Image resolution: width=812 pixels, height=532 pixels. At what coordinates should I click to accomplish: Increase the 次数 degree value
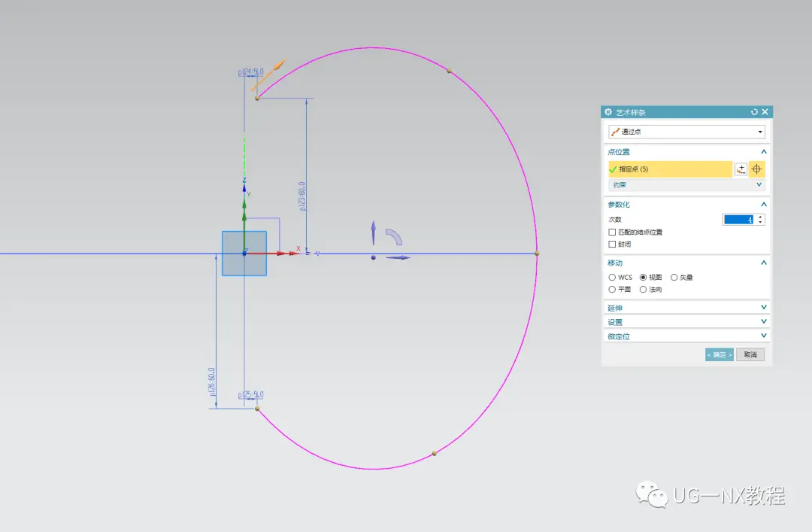coord(760,217)
